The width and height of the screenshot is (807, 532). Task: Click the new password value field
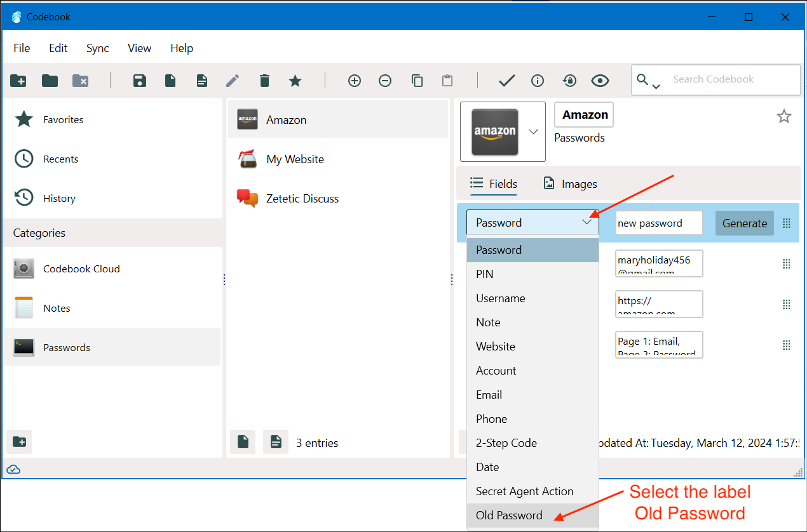click(660, 223)
